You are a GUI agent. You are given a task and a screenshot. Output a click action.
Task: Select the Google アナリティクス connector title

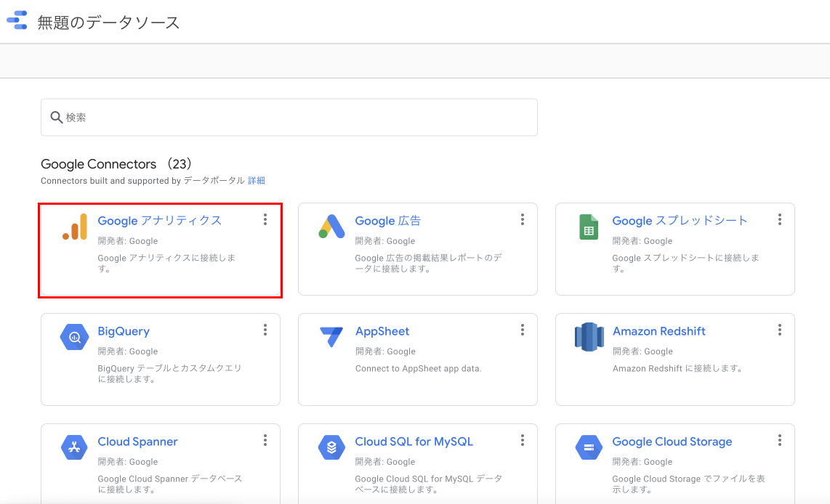(159, 221)
